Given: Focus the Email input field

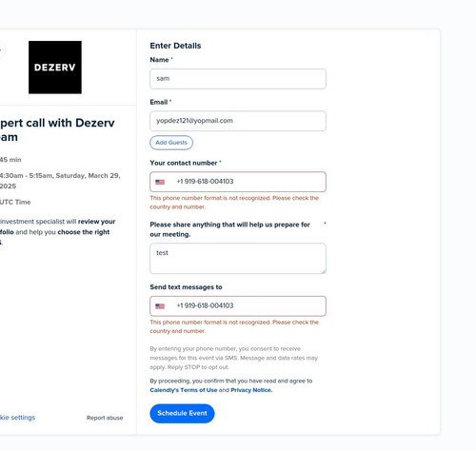Looking at the screenshot, I should 238,121.
